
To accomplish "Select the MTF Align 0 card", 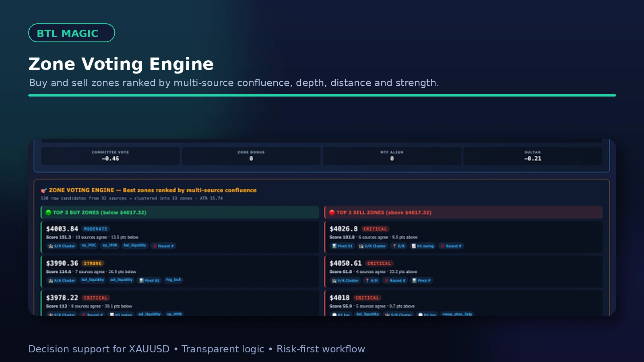I will (392, 156).
